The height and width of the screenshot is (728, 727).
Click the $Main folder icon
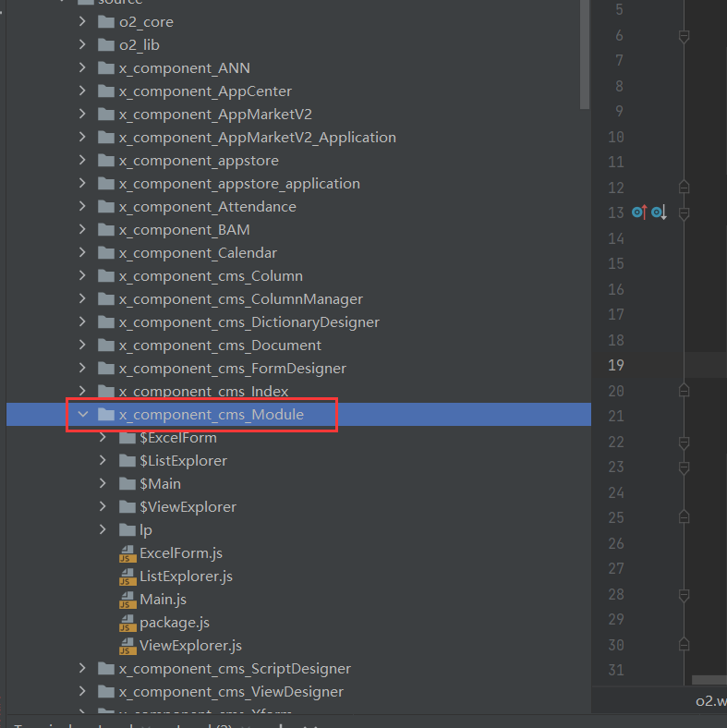(x=127, y=484)
